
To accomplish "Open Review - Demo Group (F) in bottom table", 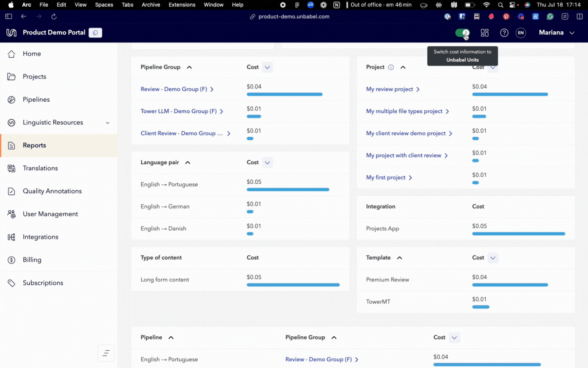I will tap(322, 359).
